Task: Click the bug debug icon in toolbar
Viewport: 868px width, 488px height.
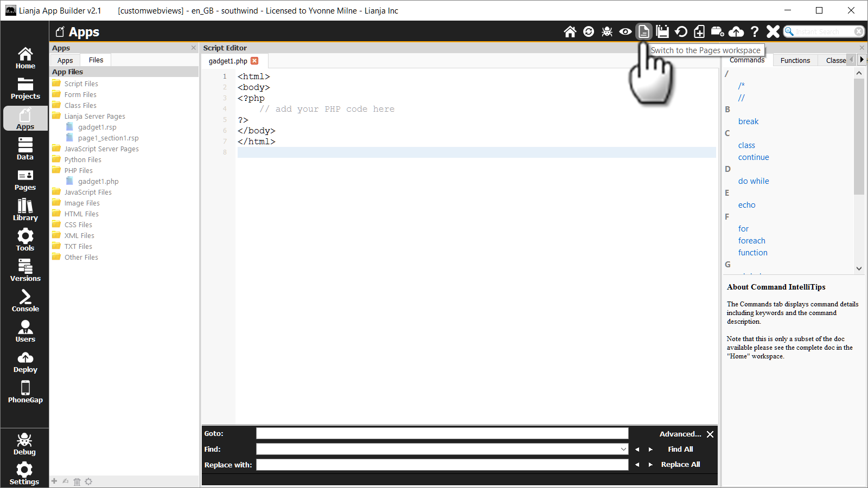Action: tap(607, 32)
